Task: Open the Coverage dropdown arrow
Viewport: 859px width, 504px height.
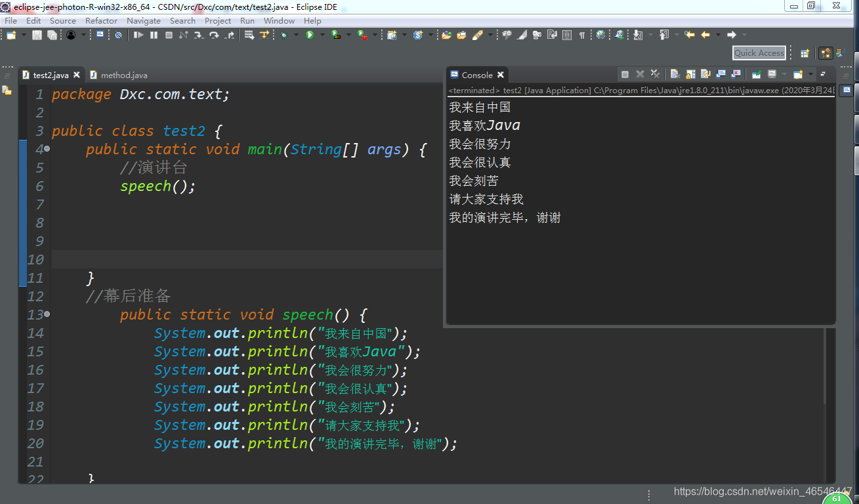Action: click(x=348, y=35)
